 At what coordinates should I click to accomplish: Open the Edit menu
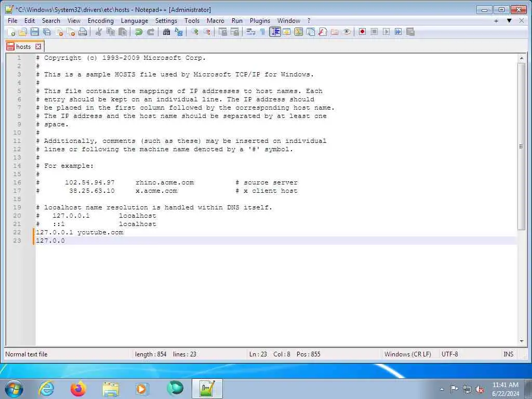pyautogui.click(x=30, y=21)
